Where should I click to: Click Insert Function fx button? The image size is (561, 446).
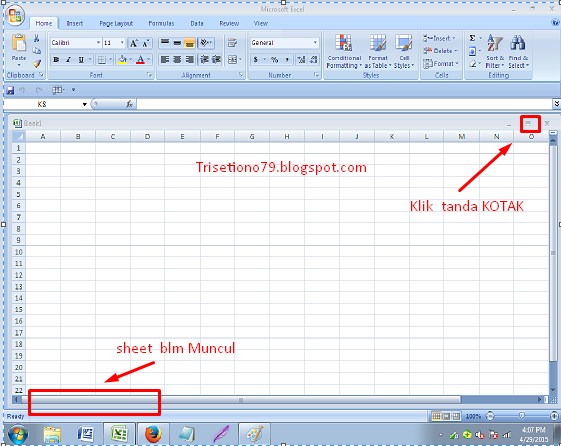pos(129,104)
